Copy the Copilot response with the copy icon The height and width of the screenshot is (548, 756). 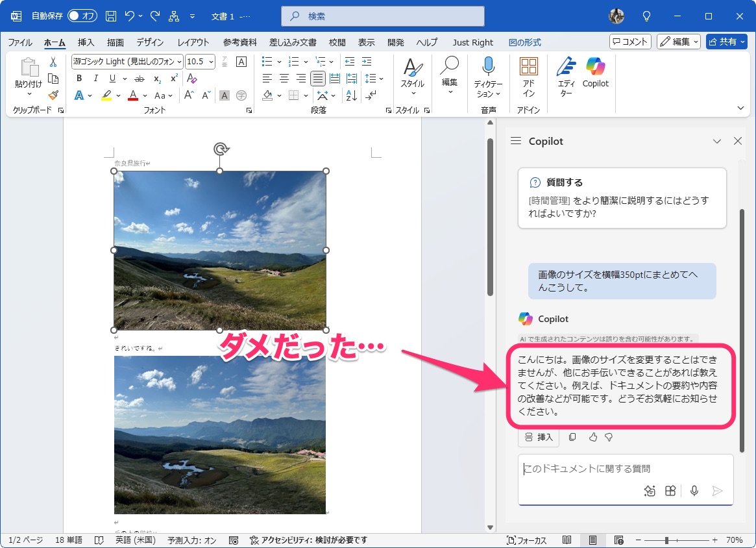pos(572,437)
